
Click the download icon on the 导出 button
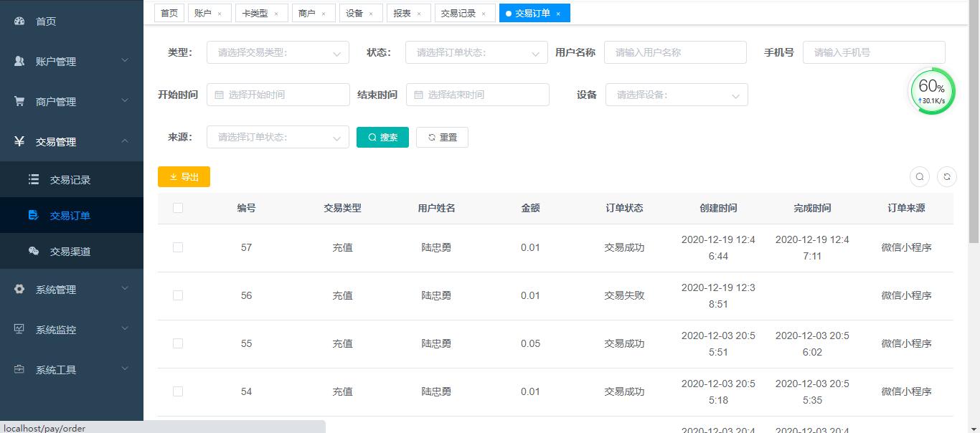pyautogui.click(x=172, y=176)
